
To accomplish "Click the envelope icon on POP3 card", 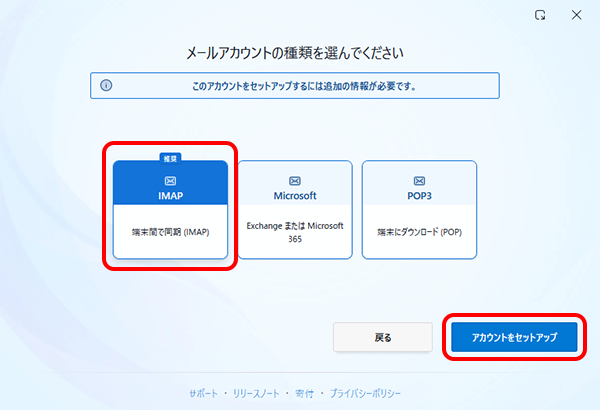I will (x=419, y=181).
